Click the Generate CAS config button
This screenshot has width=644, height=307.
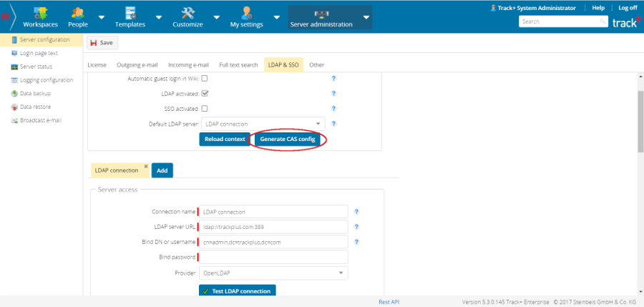click(x=288, y=139)
